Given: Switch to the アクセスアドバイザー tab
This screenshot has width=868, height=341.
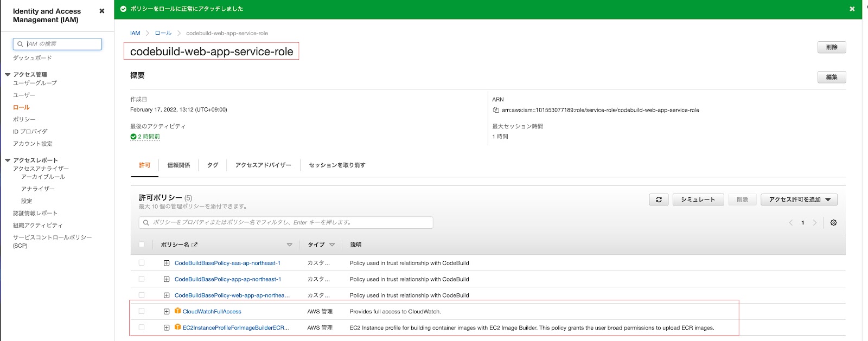Looking at the screenshot, I should pos(263,165).
